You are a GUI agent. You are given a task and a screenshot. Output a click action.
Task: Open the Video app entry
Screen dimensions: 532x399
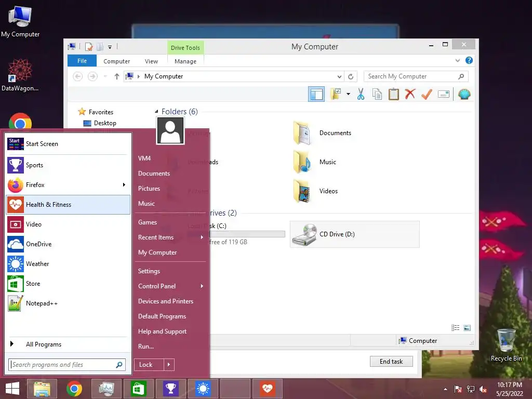pyautogui.click(x=68, y=224)
